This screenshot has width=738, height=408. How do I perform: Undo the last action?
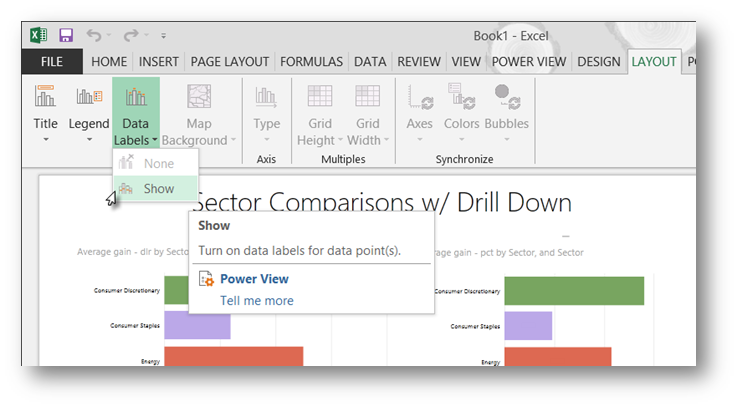(x=94, y=35)
